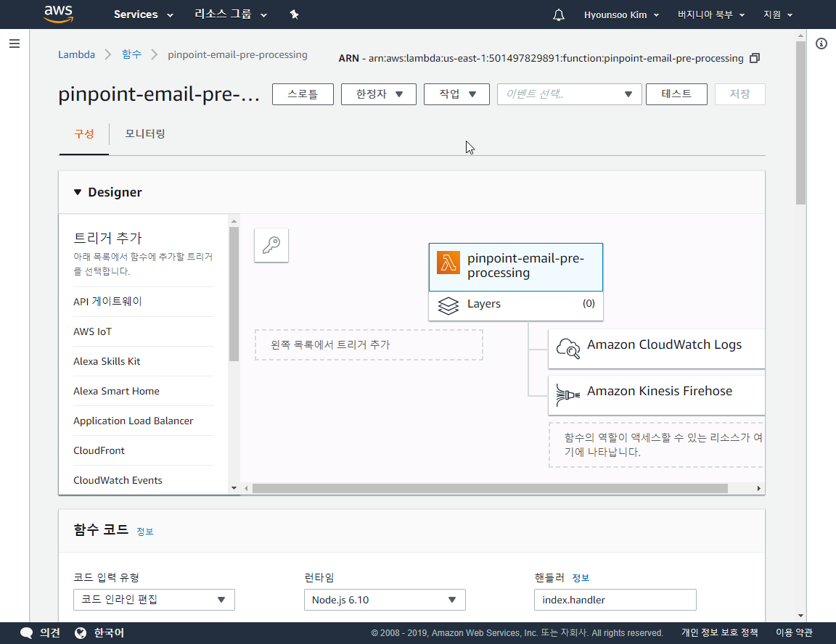Click the 한국어 language selector
The height and width of the screenshot is (644, 836).
pos(109,633)
